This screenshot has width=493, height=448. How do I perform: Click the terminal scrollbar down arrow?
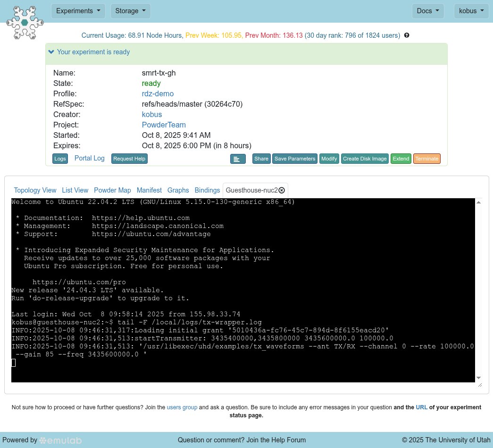pos(478,378)
